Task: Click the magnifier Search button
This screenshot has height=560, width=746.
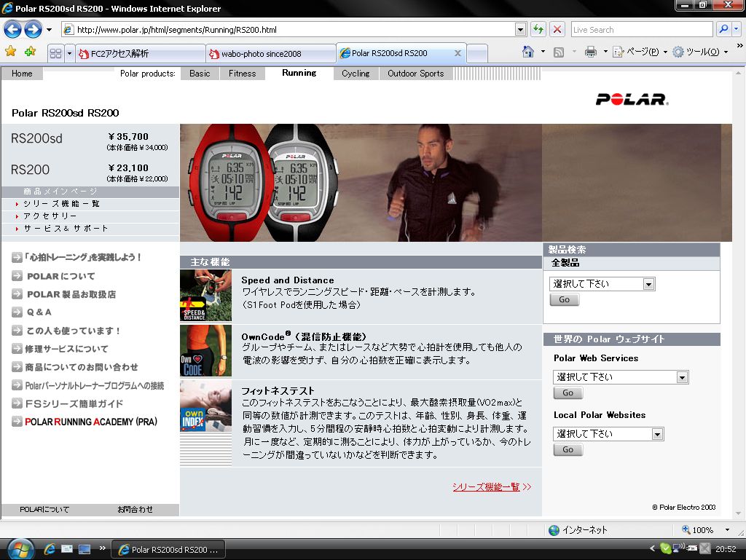Action: [x=723, y=29]
